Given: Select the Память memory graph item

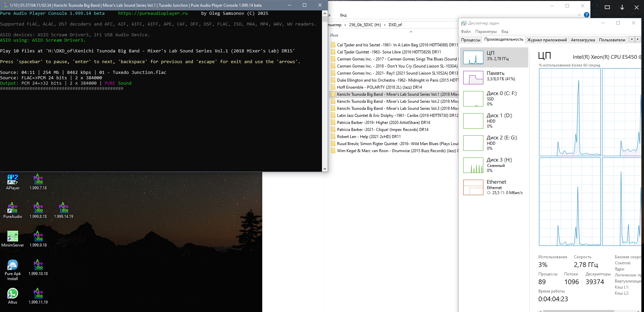Looking at the screenshot, I should click(x=494, y=78).
